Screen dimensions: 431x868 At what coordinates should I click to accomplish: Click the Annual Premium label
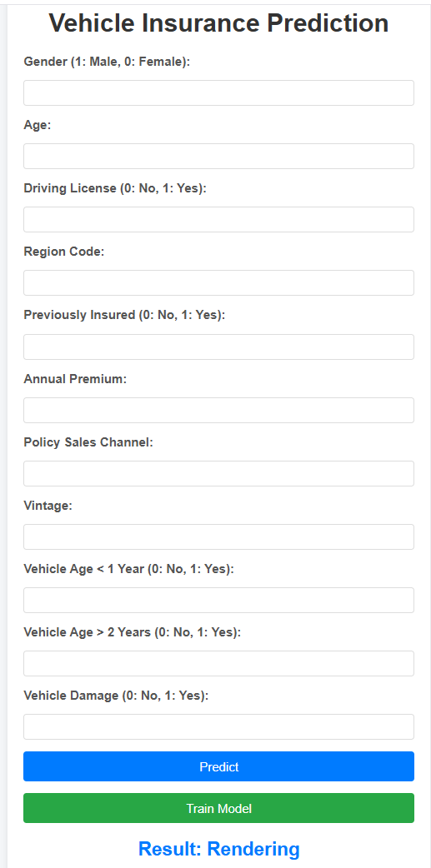(x=75, y=379)
